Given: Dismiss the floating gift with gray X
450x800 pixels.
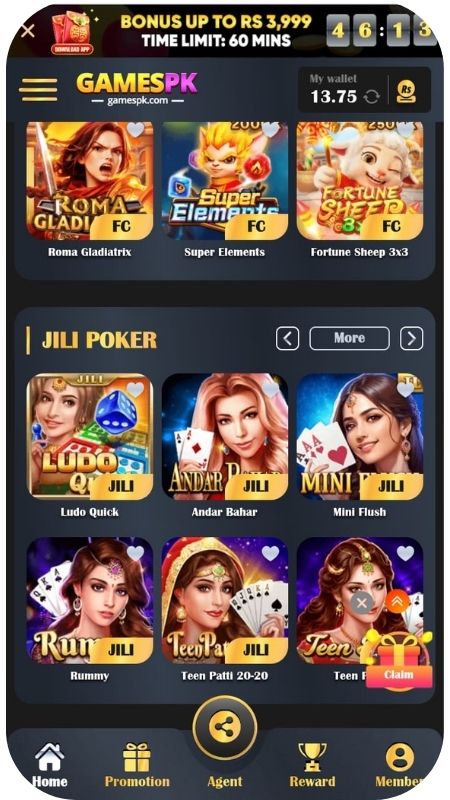Looking at the screenshot, I should (x=362, y=603).
